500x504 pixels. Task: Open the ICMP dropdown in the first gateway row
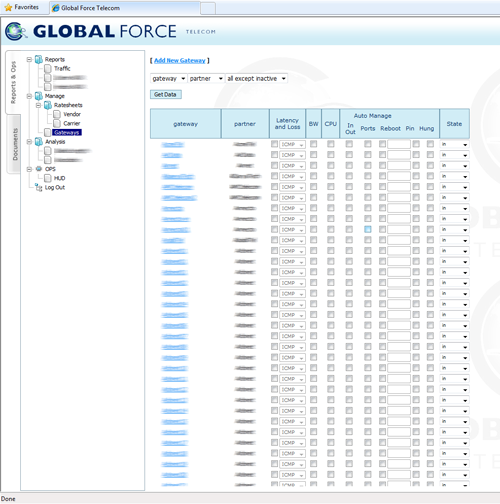292,144
